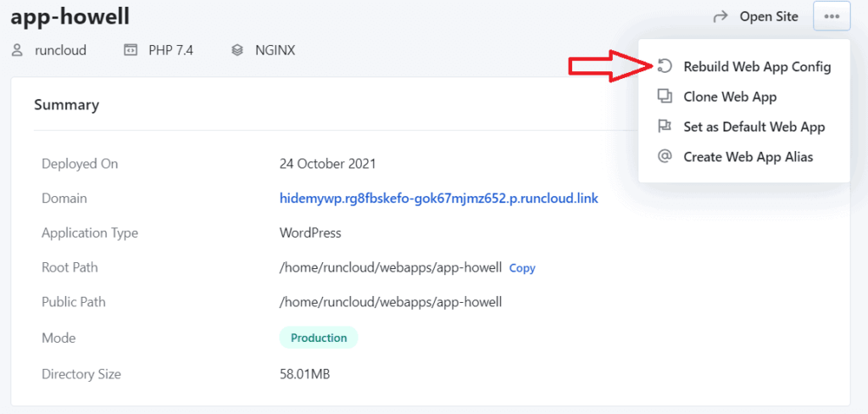The width and height of the screenshot is (868, 414).
Task: Click the Create Web App Alias @ icon
Action: 665,156
